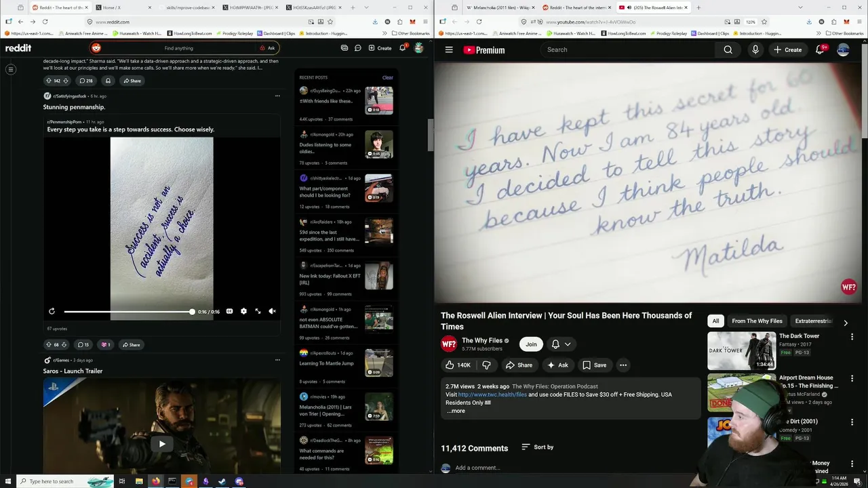Enter fullscreen on Reddit video player
Viewport: 868px width, 488px height.
[258, 311]
